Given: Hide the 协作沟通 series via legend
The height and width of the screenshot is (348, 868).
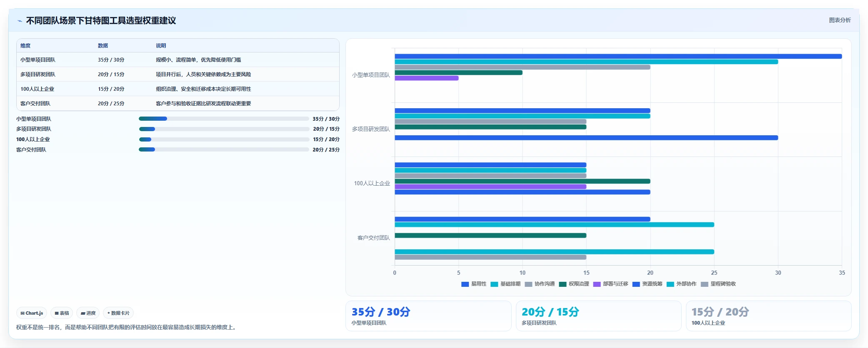Looking at the screenshot, I should 540,284.
